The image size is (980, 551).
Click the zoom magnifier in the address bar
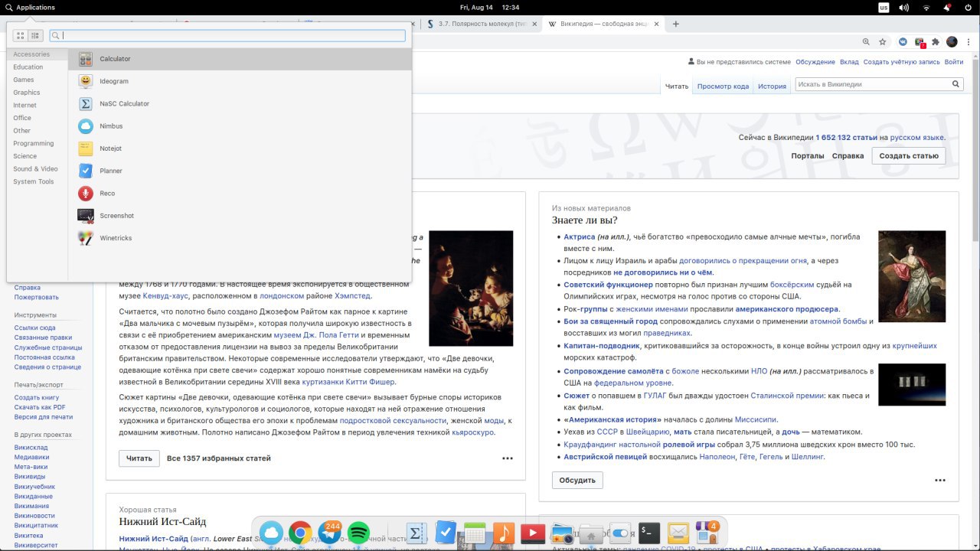[866, 42]
